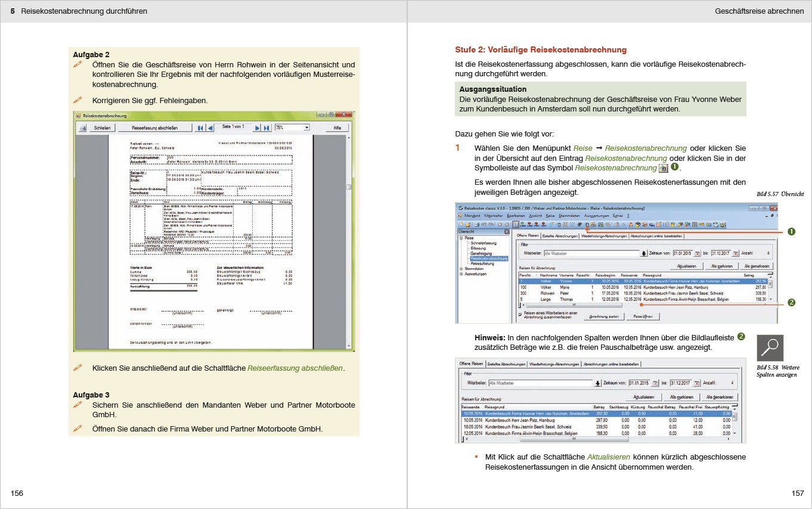Go to previous page in the preview
The height and width of the screenshot is (509, 812).
coord(210,128)
